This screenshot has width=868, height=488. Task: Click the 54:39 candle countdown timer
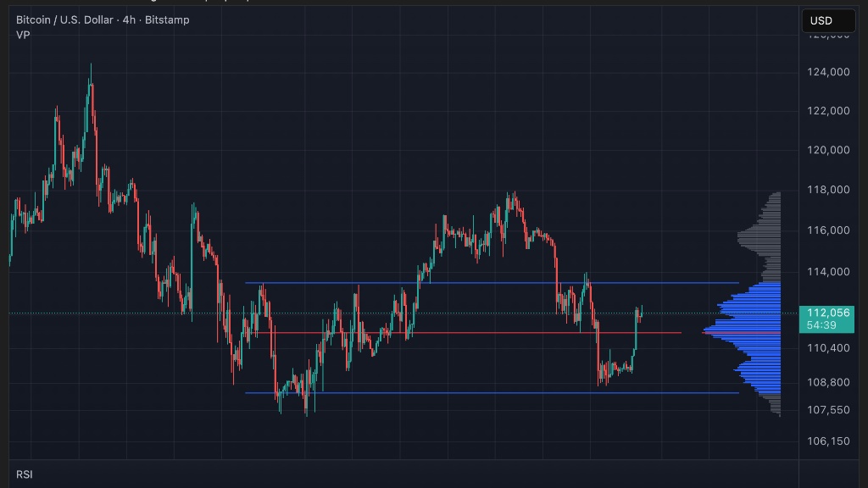[x=822, y=324]
